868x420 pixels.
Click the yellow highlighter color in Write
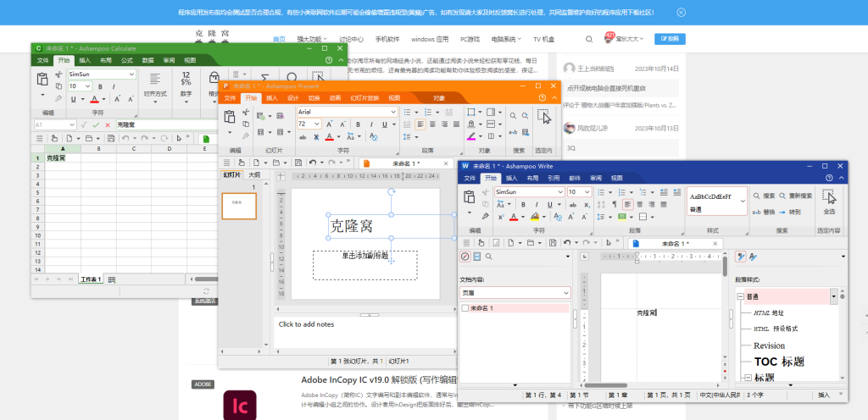535,217
